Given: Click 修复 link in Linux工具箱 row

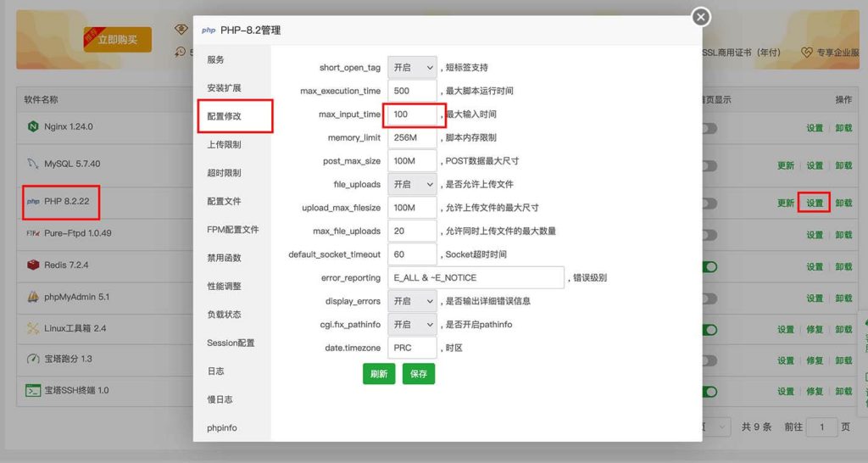Looking at the screenshot, I should click(815, 330).
